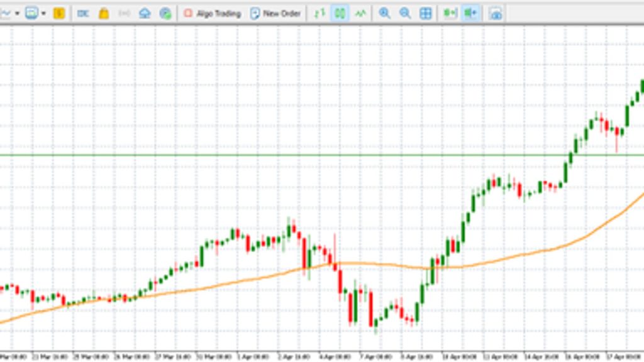Open the Market shopping bag icon
Screen dimensions: 644x362
104,13
